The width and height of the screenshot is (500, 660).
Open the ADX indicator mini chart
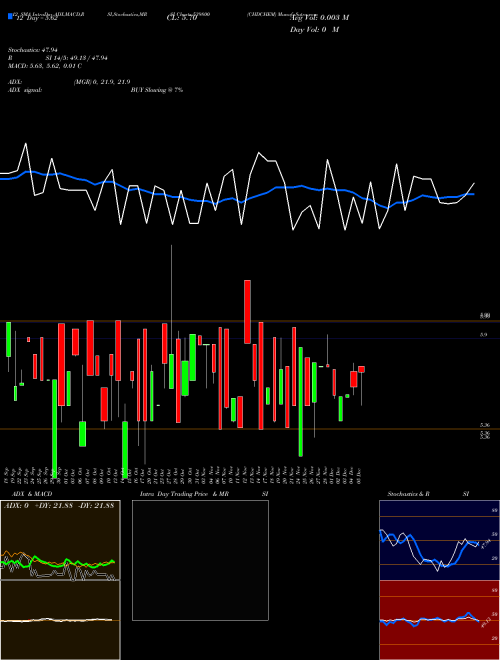point(60,540)
